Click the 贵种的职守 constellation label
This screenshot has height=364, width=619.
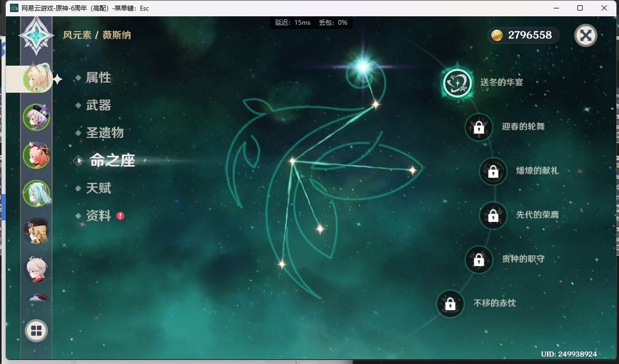point(523,259)
